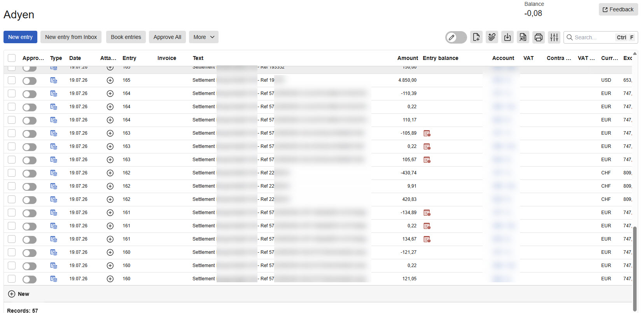The height and width of the screenshot is (313, 644).
Task: Click the plus icon beside New
Action: (x=12, y=294)
